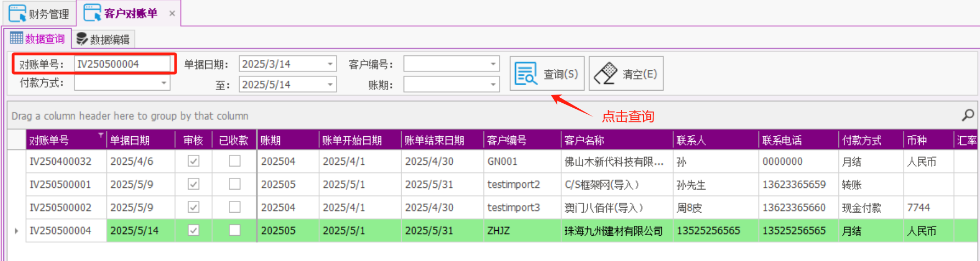
Task: Sort by 已收款 column header
Action: 234,140
